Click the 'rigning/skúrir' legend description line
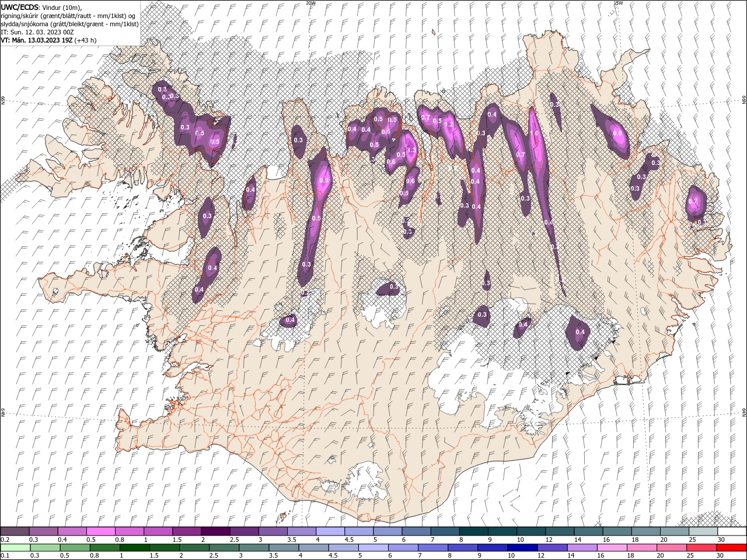The image size is (747, 560). [x=69, y=16]
